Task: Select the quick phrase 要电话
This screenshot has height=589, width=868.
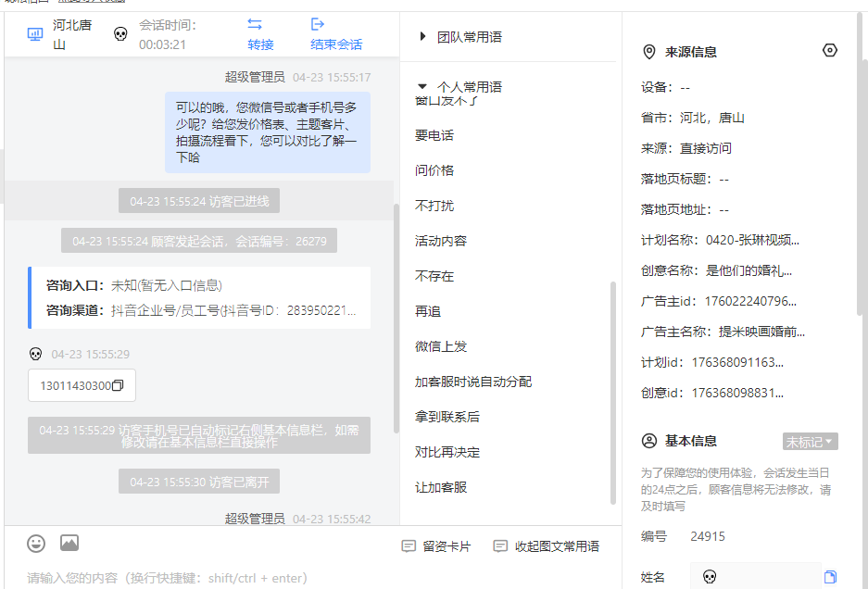Action: tap(434, 135)
